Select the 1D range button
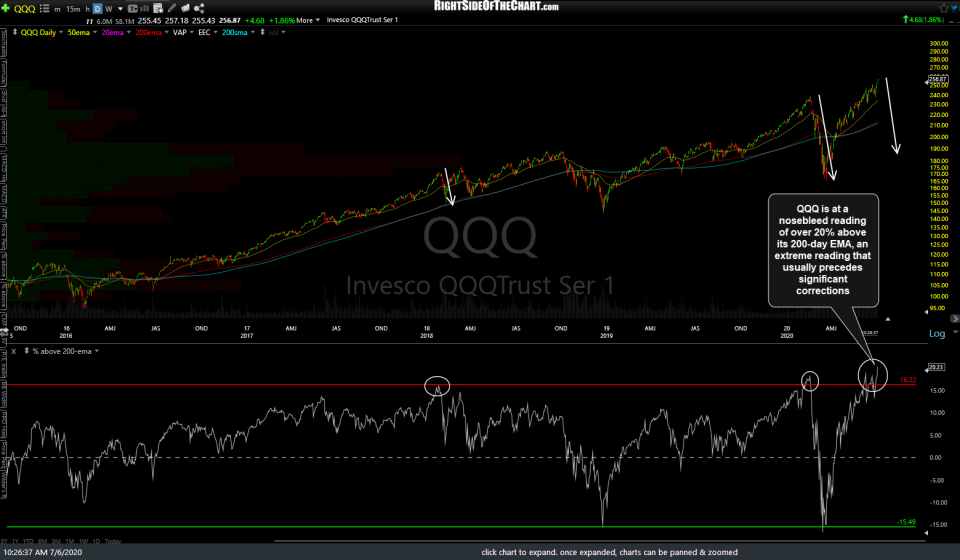Screen dimensions: 960x560 click(x=97, y=541)
